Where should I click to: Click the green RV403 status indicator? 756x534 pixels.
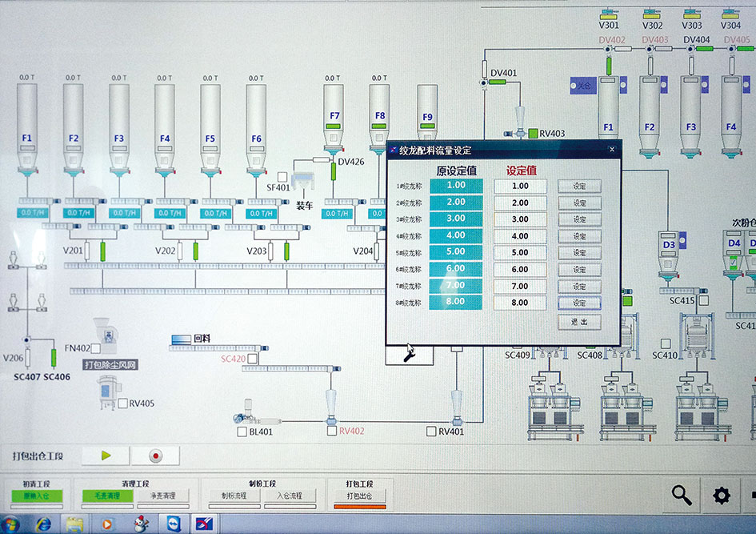pos(533,133)
